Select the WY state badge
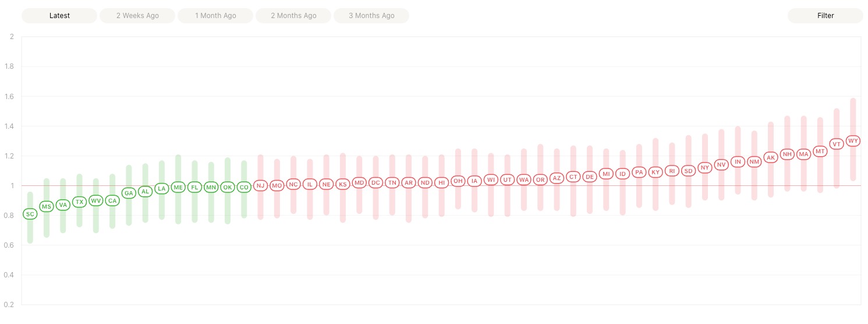 853,141
